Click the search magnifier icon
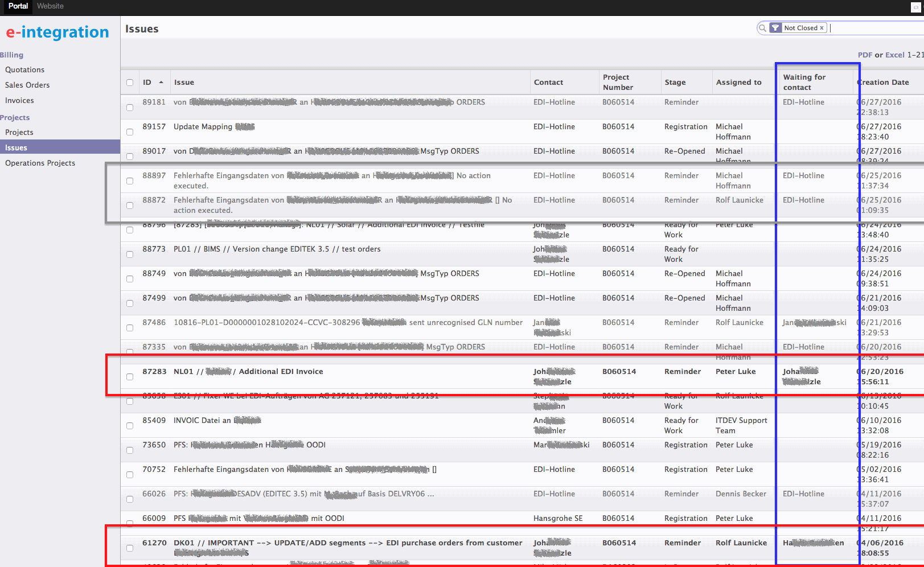The image size is (924, 567). (762, 28)
